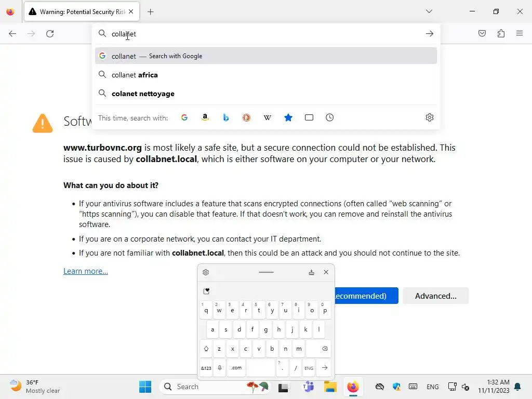Click the Advanced… button

tap(436, 296)
